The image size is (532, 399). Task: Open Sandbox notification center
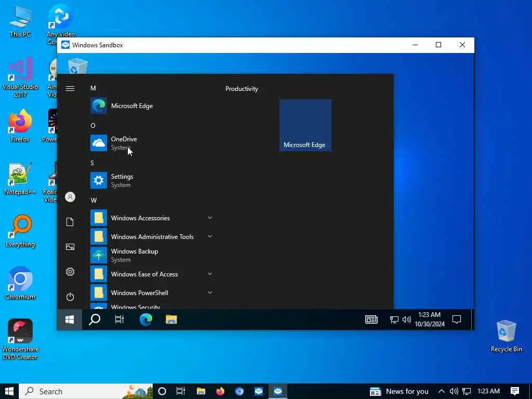pos(457,320)
